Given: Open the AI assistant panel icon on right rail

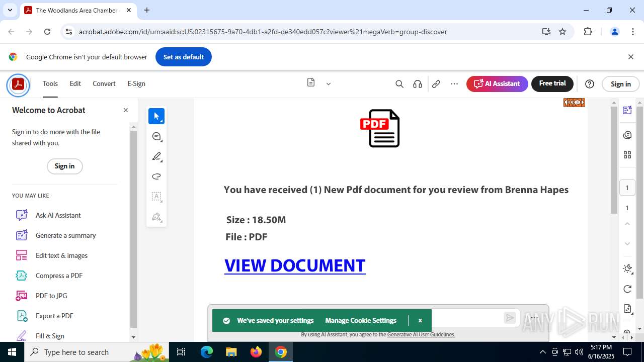Looking at the screenshot, I should (627, 110).
